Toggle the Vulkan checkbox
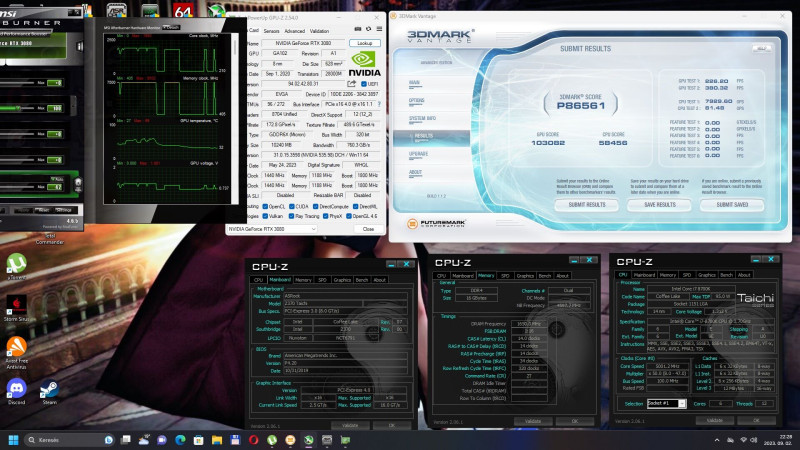The width and height of the screenshot is (800, 450). click(x=265, y=216)
